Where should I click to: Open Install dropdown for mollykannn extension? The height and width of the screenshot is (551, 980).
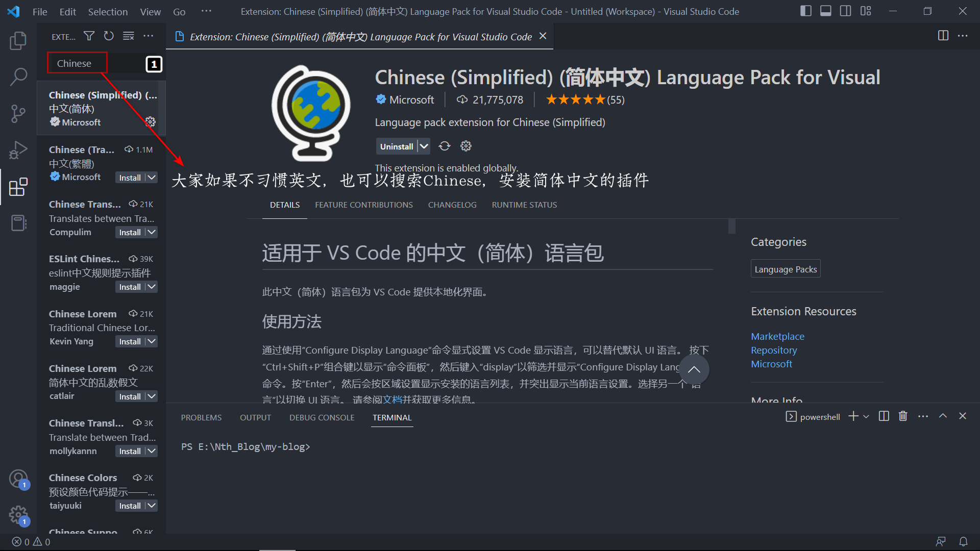152,451
